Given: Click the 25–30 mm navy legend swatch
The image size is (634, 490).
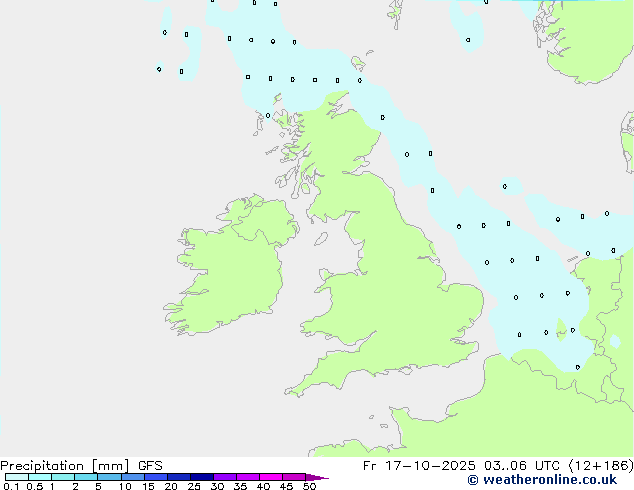Looking at the screenshot, I should click(x=202, y=477).
